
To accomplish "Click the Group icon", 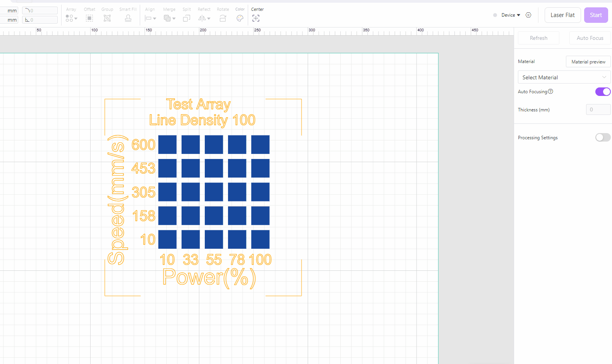I will coord(107,18).
